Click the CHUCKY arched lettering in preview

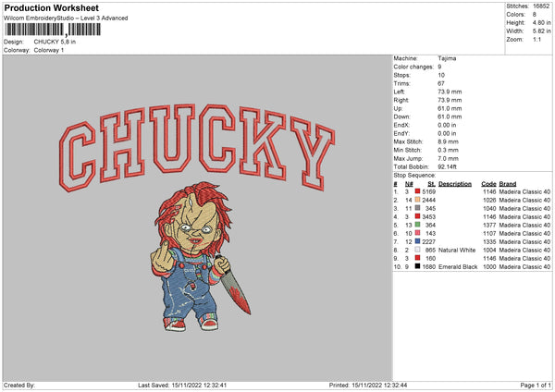pyautogui.click(x=197, y=147)
